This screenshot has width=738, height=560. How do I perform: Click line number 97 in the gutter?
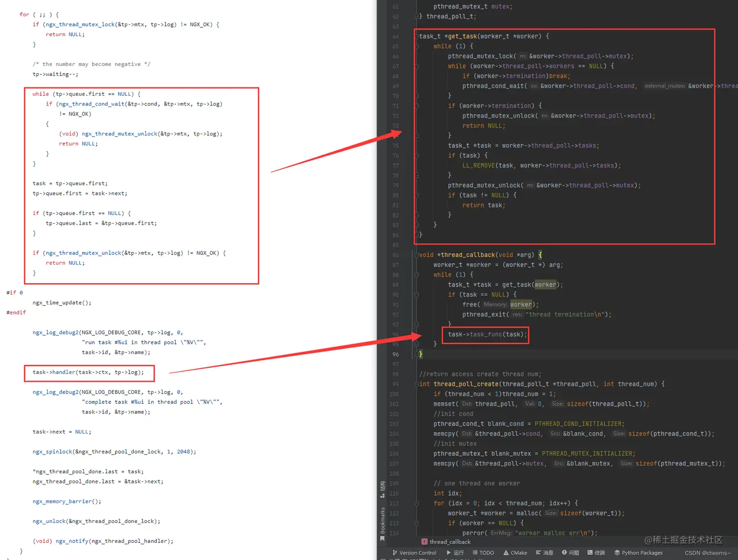(395, 364)
